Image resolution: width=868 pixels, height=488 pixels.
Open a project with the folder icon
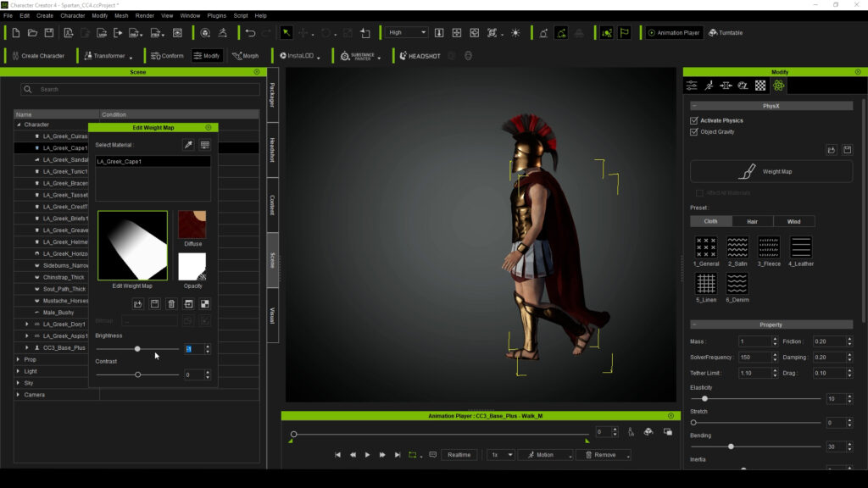point(32,33)
